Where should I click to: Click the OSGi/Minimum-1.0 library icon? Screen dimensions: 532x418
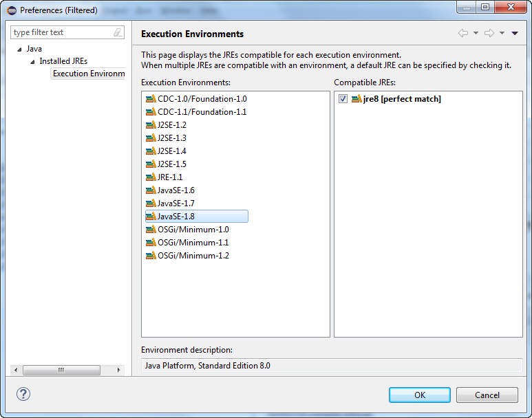pyautogui.click(x=151, y=230)
